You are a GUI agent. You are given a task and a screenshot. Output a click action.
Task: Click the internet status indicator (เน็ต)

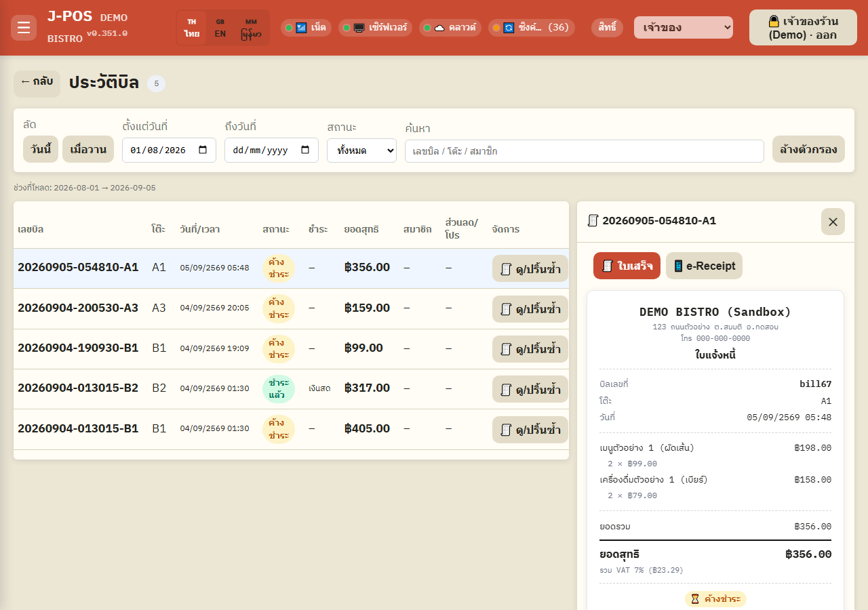306,28
